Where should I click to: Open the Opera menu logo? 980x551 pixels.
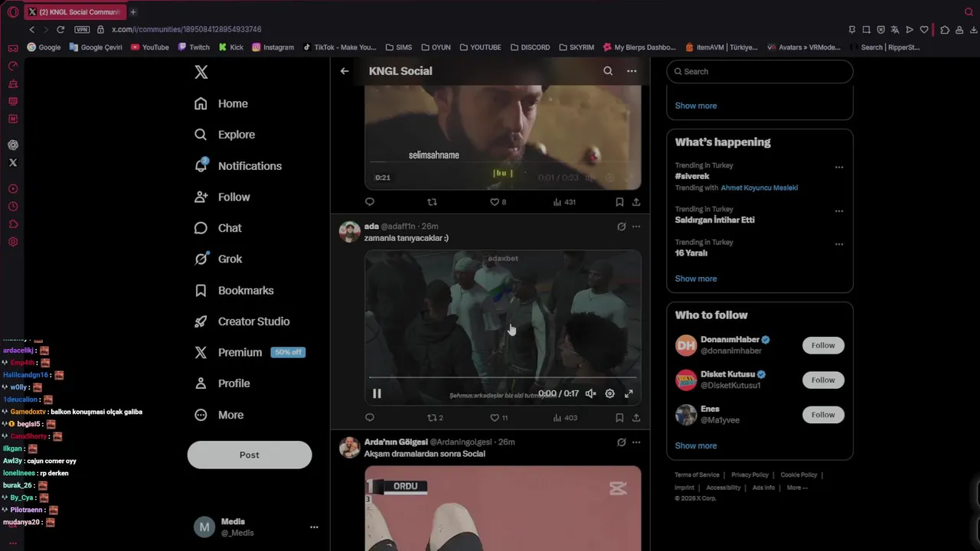point(13,11)
